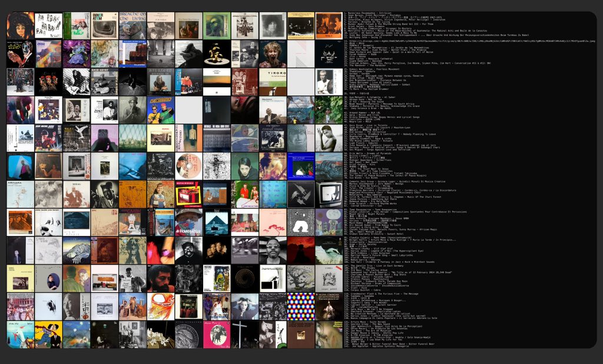
Task: Choose 'Danger Mouse & Jemini – Ghetto Pop Life'
Action: coord(374,333)
